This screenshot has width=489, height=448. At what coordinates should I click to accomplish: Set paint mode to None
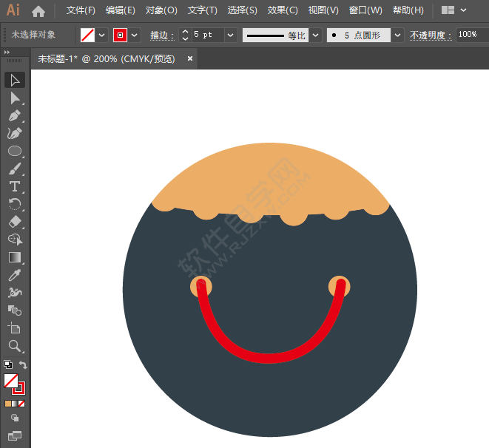click(21, 404)
